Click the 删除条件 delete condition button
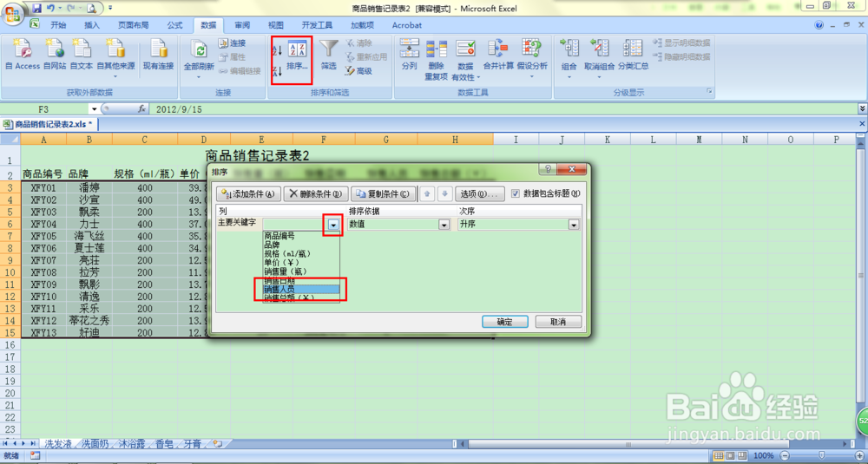The height and width of the screenshot is (464, 868). tap(316, 194)
